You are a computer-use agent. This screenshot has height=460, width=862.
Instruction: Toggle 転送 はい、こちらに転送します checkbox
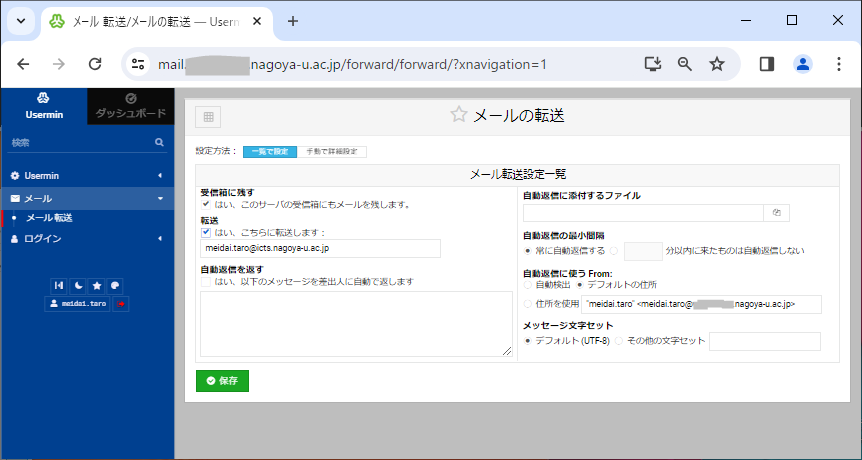[x=206, y=232]
